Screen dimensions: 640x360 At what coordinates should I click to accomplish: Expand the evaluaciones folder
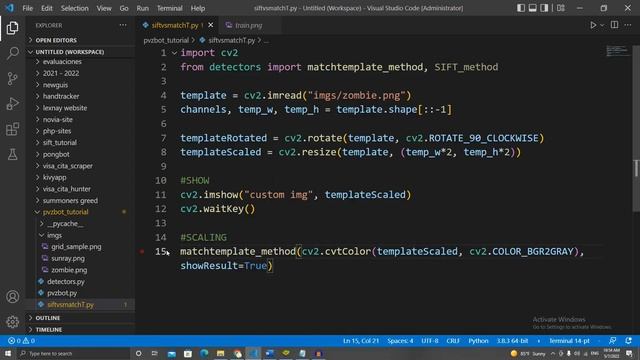click(62, 62)
